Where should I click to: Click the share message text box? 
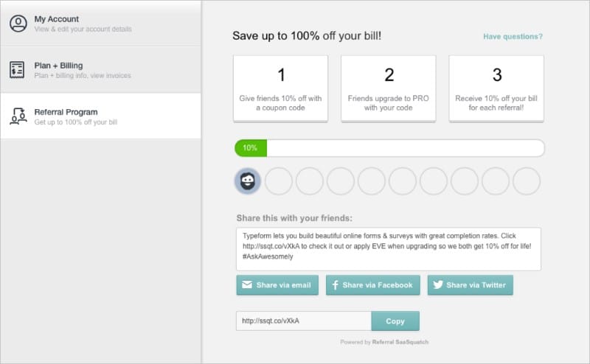tap(389, 249)
